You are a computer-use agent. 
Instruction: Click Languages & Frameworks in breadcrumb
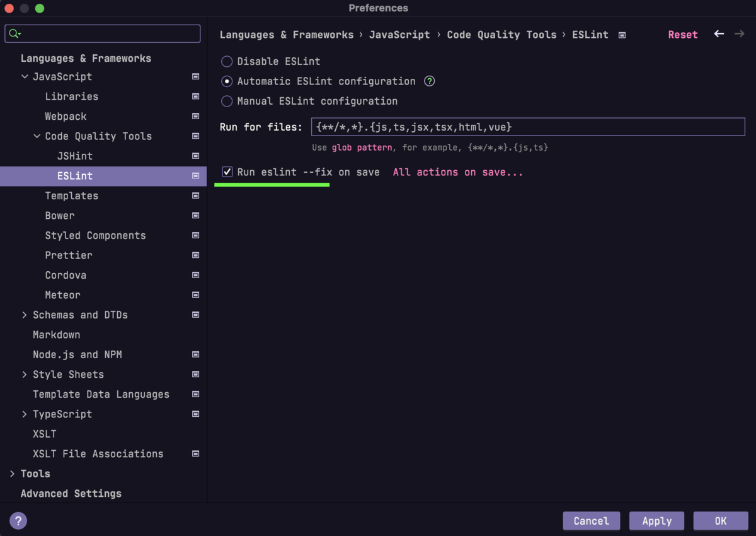287,35
